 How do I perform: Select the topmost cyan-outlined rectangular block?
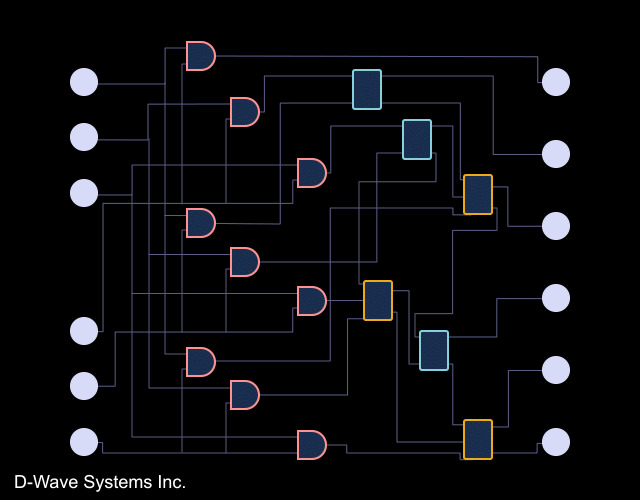pyautogui.click(x=367, y=89)
